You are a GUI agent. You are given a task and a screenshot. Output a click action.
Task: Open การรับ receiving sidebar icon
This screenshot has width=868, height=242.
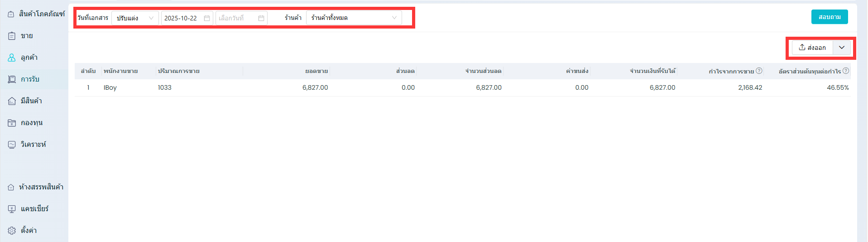click(x=12, y=79)
